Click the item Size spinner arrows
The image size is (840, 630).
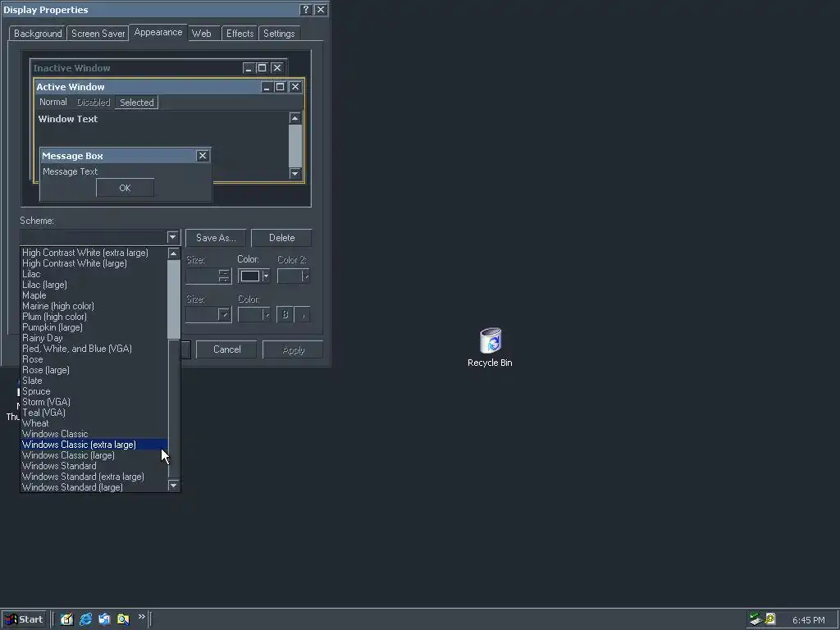point(224,276)
